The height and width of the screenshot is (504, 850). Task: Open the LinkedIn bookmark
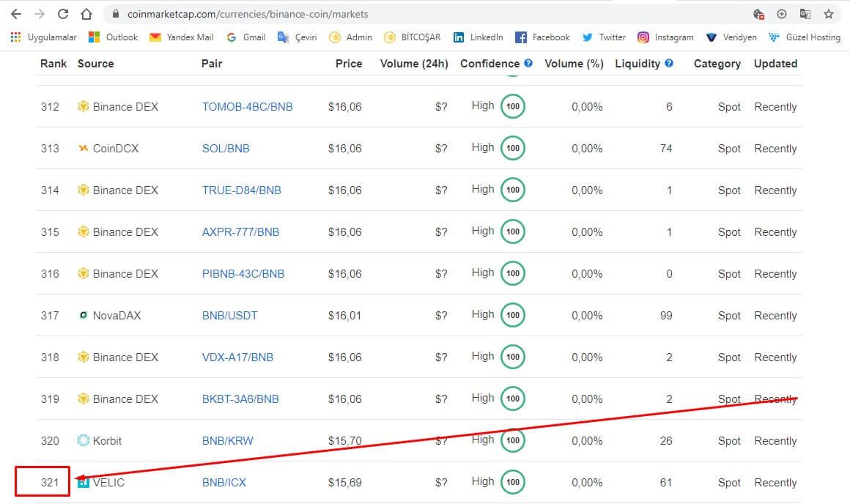tap(478, 37)
